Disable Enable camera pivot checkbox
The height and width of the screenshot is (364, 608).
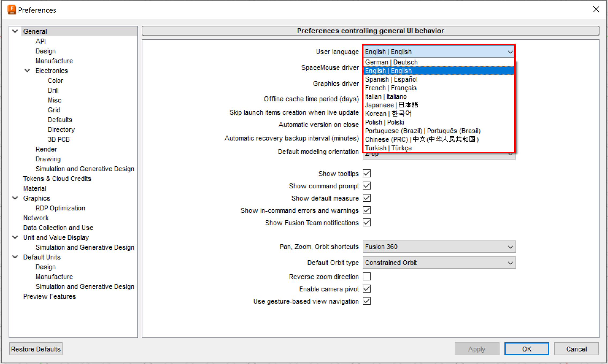367,289
